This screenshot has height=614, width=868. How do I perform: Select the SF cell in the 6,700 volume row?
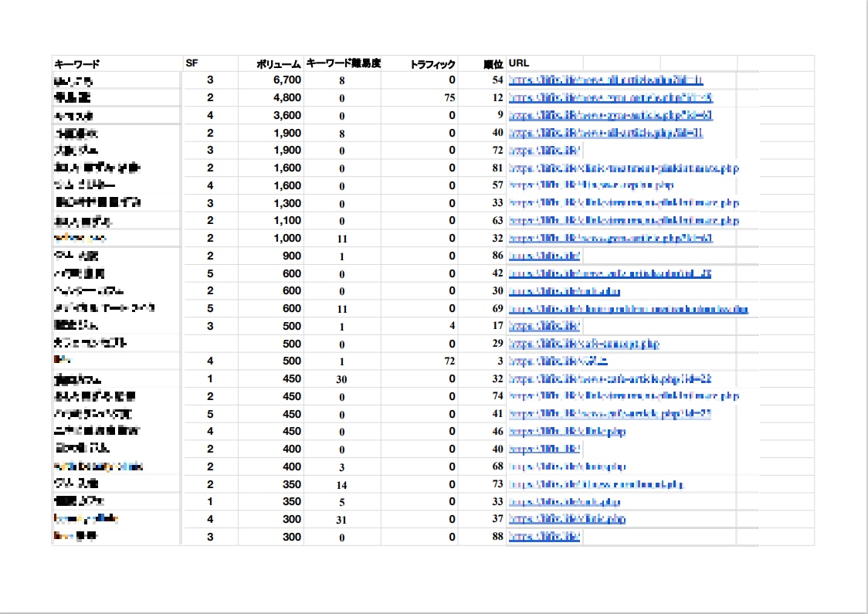(210, 80)
